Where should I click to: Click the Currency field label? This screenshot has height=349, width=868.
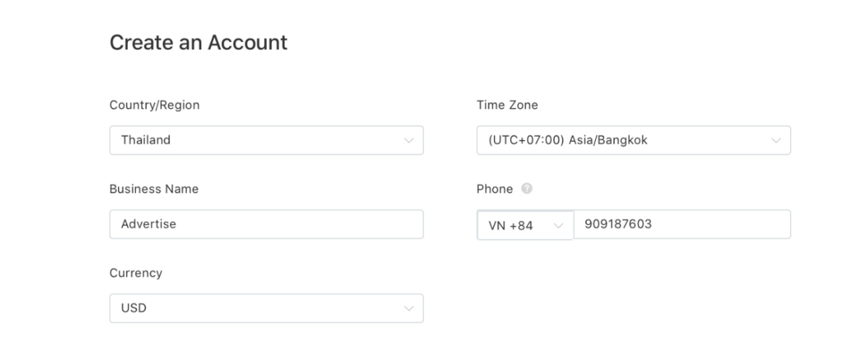135,273
